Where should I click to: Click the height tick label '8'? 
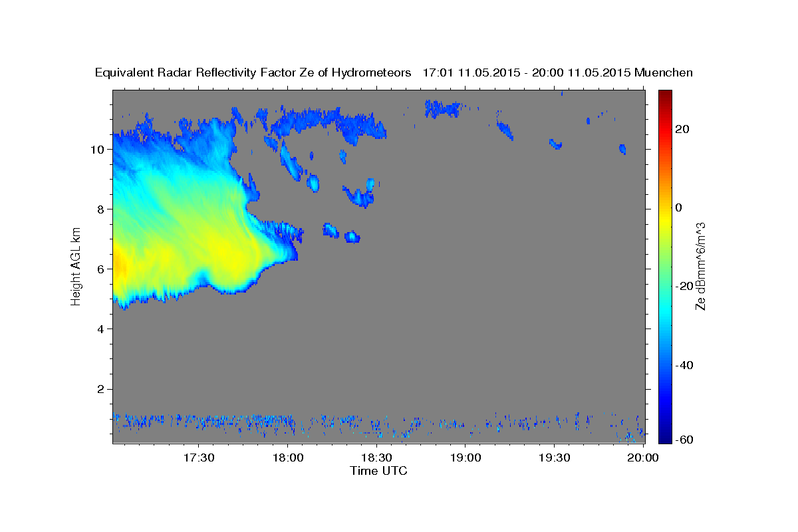pyautogui.click(x=101, y=209)
